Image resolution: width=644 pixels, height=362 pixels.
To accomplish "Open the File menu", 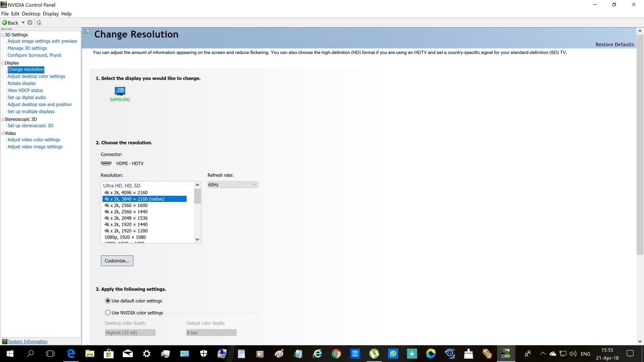I will click(x=5, y=14).
